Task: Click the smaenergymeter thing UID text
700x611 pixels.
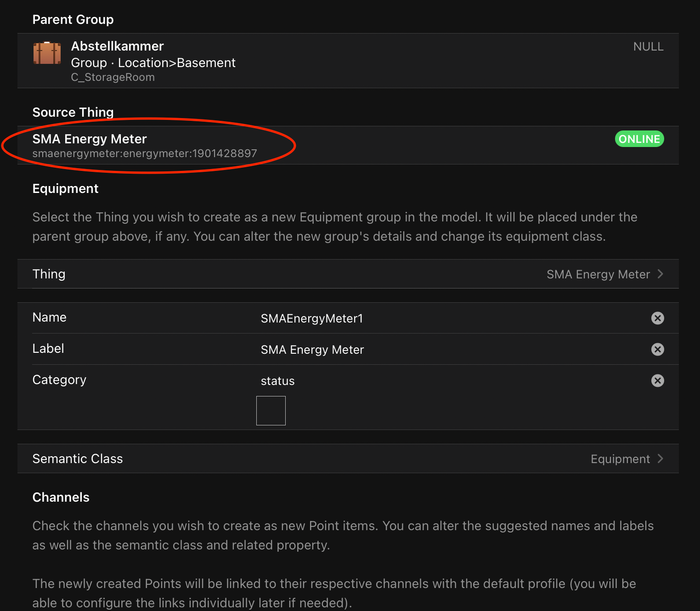Action: [x=145, y=153]
